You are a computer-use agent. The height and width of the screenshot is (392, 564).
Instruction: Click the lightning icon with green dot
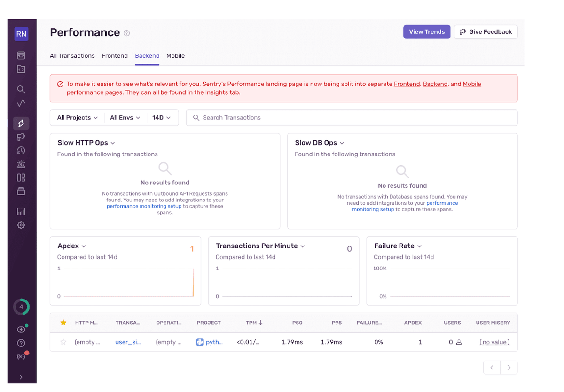[x=21, y=330]
